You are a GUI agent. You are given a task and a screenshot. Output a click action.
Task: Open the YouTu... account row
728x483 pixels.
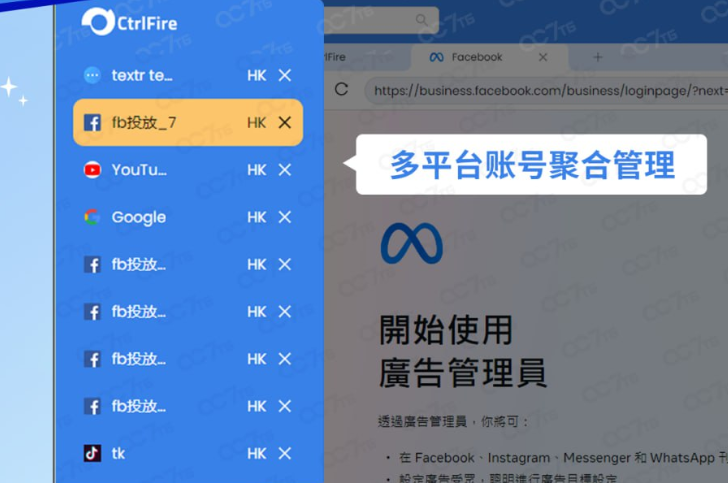tap(188, 170)
